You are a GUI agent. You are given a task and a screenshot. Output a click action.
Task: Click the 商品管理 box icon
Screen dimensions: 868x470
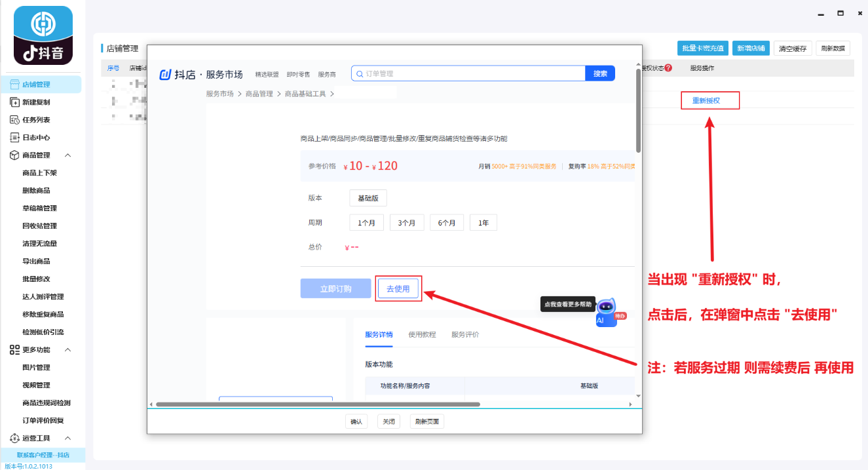coord(15,155)
